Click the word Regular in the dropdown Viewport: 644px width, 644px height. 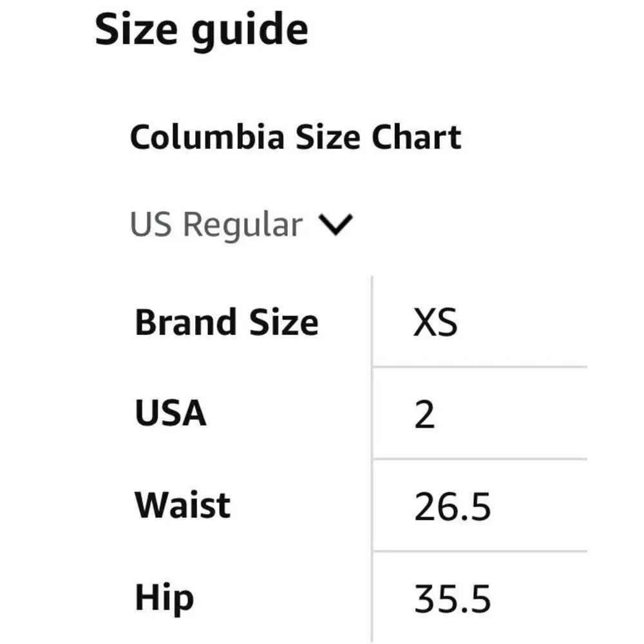[x=243, y=225]
